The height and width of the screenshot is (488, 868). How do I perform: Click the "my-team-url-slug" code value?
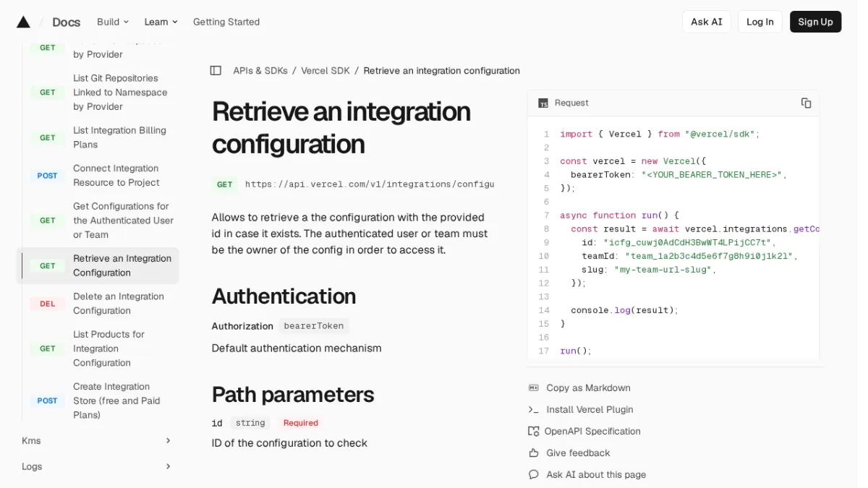click(664, 270)
